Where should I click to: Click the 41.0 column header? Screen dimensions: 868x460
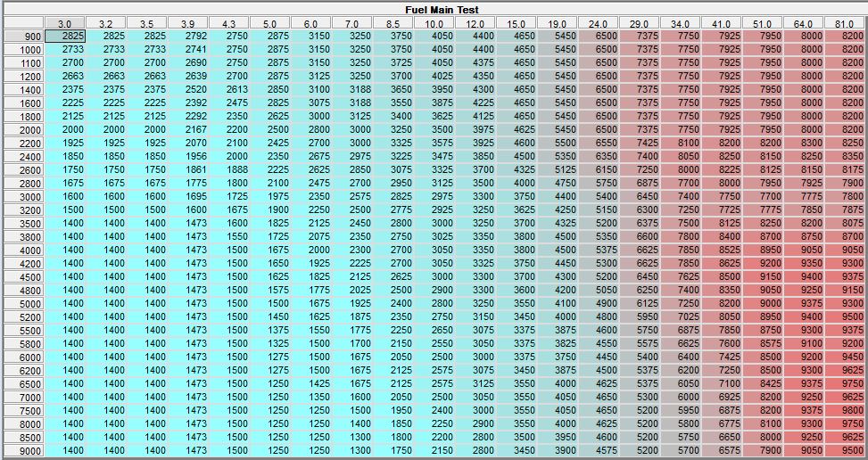(x=721, y=24)
